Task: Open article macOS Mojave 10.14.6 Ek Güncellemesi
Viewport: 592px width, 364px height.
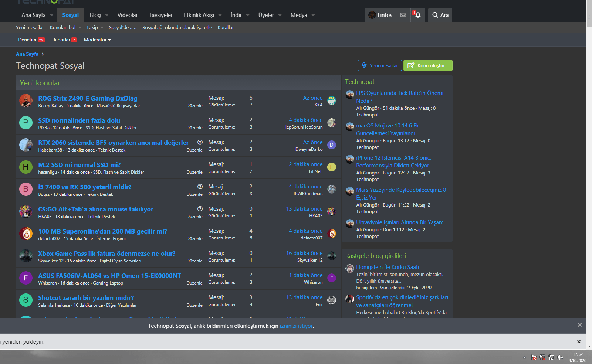Action: [x=388, y=129]
